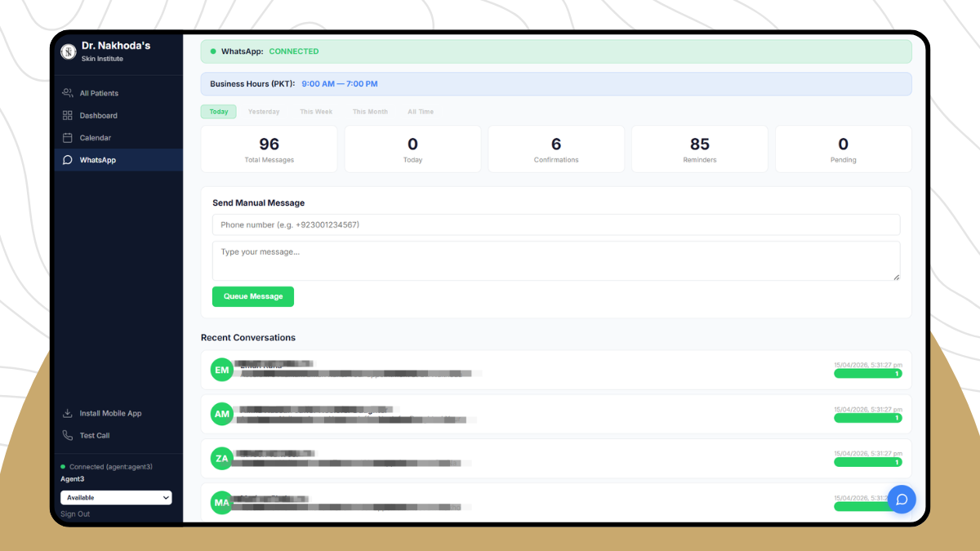The image size is (980, 551).
Task: Click the Connected (agent:agent3) status text
Action: click(x=111, y=467)
